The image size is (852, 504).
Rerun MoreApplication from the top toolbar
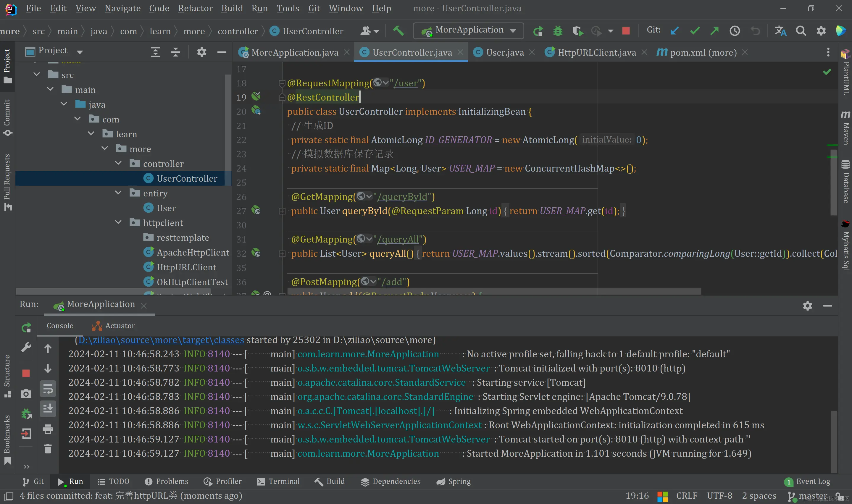(x=538, y=31)
